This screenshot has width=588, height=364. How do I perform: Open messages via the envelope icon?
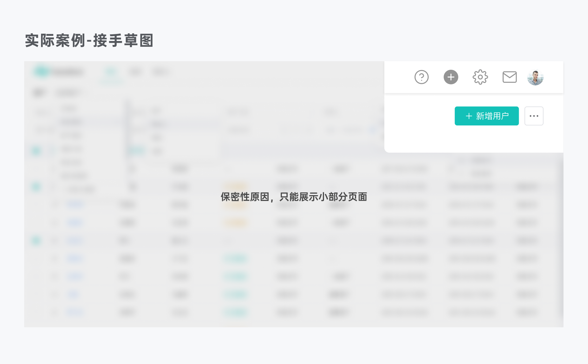point(510,77)
